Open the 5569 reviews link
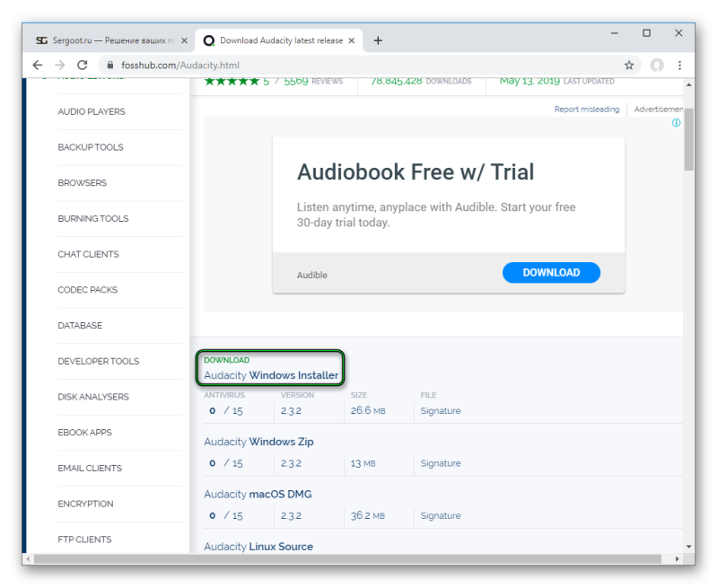 [x=313, y=82]
